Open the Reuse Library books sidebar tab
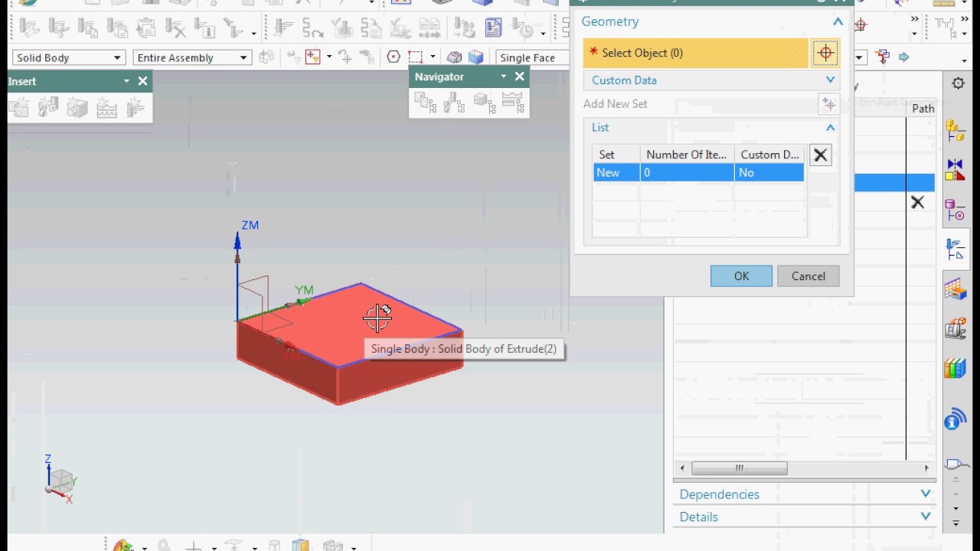The height and width of the screenshot is (551, 980). (955, 369)
